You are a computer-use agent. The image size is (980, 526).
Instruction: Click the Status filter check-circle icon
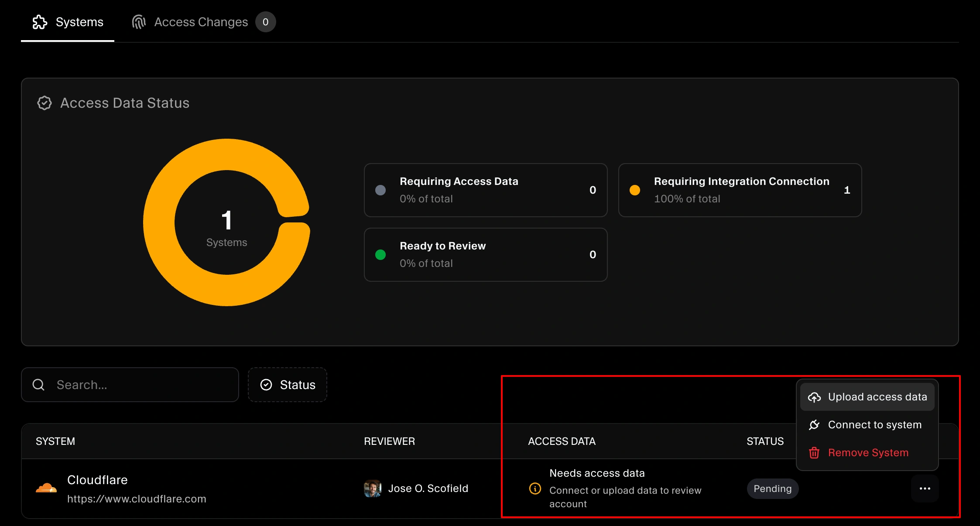click(266, 385)
